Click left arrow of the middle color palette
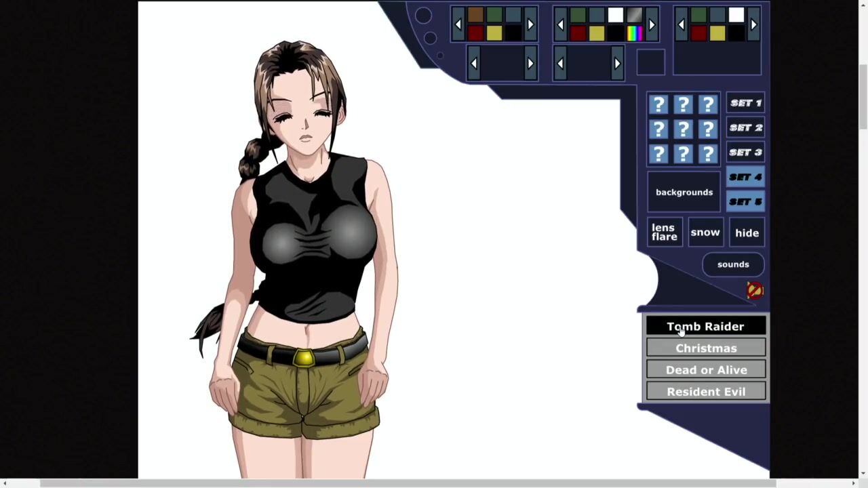 pos(561,24)
